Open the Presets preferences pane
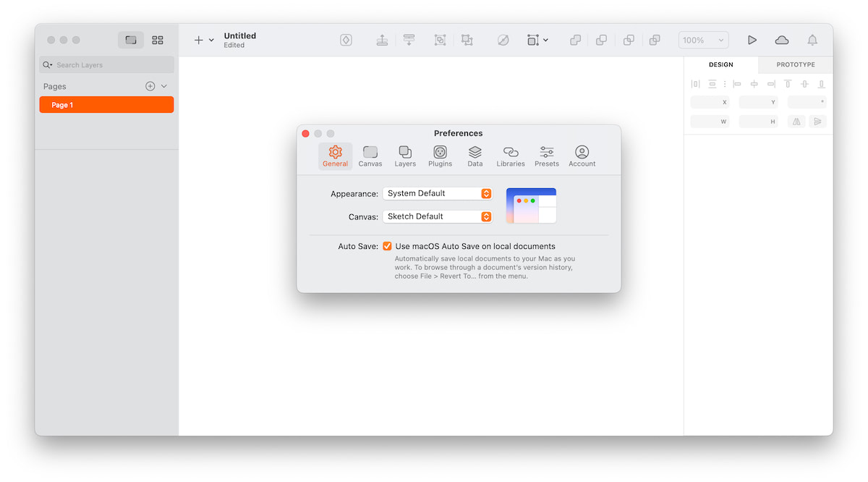 546,156
